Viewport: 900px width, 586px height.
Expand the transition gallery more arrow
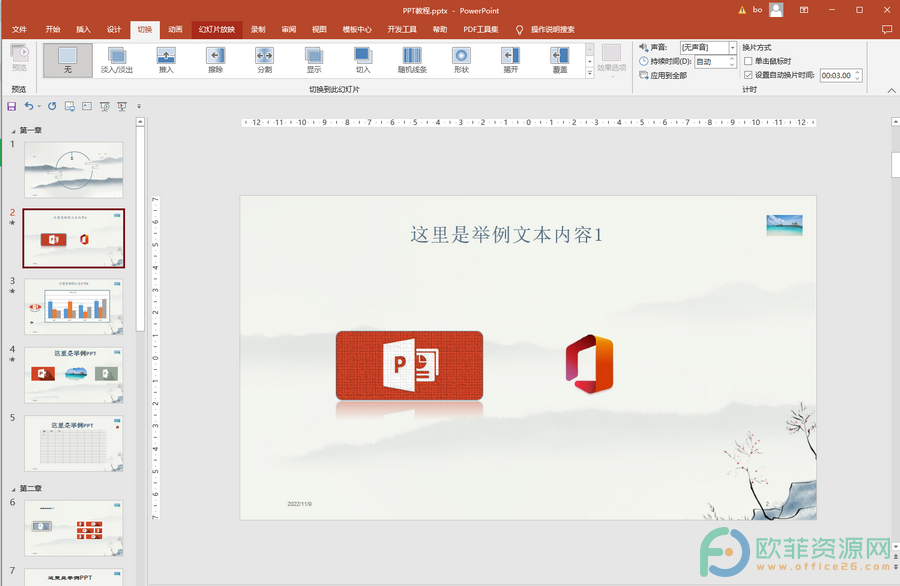[589, 73]
